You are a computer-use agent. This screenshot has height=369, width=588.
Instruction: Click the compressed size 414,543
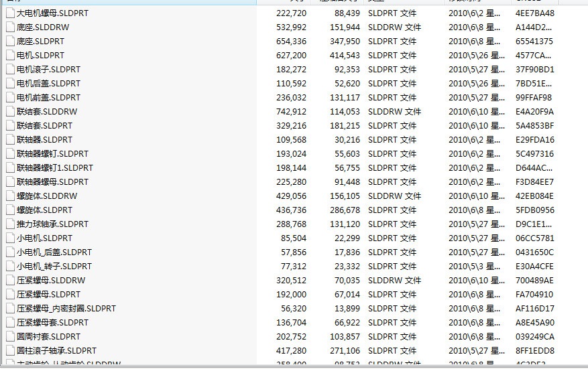[x=345, y=56]
